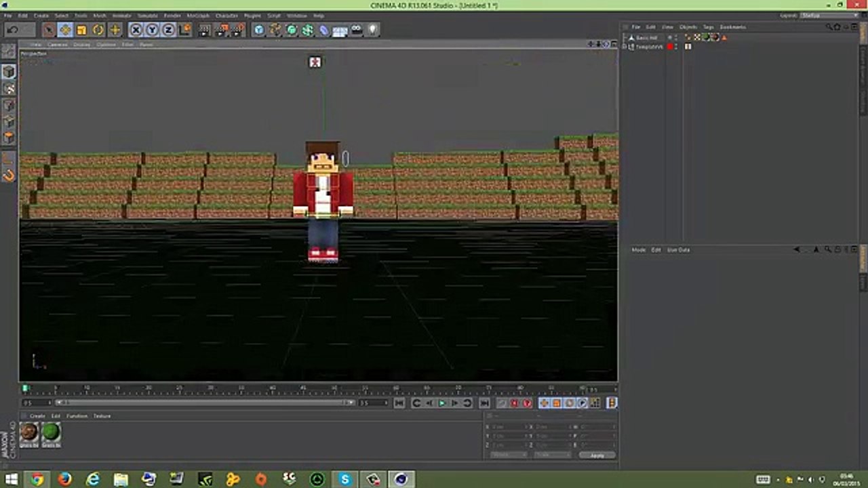Activate the Move tool
This screenshot has height=488, width=868.
pos(65,30)
